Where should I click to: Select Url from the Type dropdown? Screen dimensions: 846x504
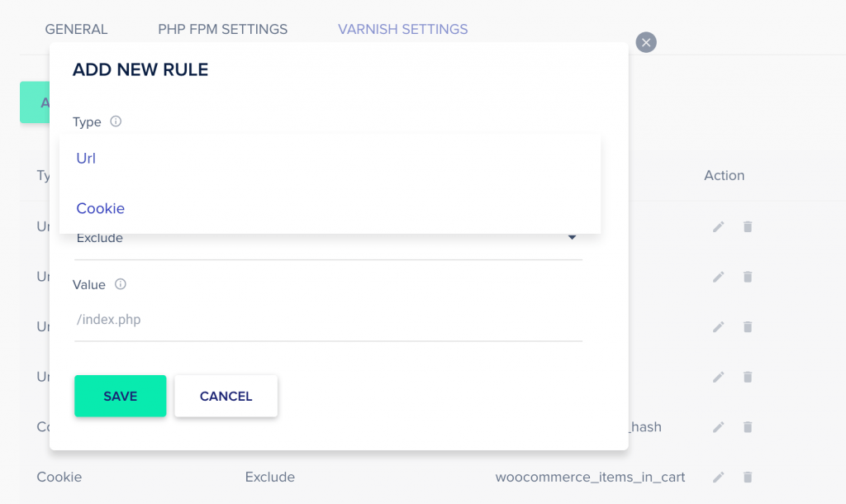85,158
